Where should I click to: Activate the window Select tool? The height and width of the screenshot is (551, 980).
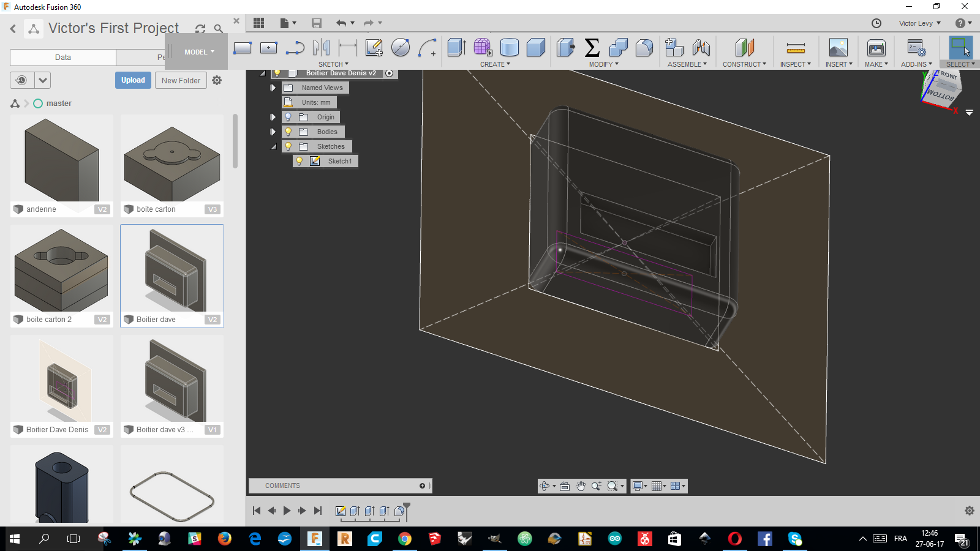[960, 48]
